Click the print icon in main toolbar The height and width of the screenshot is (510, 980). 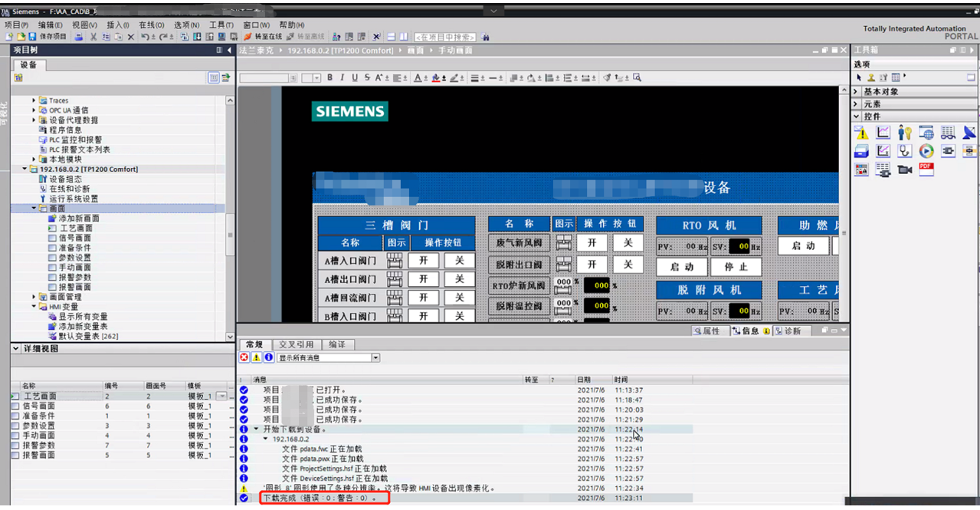(x=79, y=37)
